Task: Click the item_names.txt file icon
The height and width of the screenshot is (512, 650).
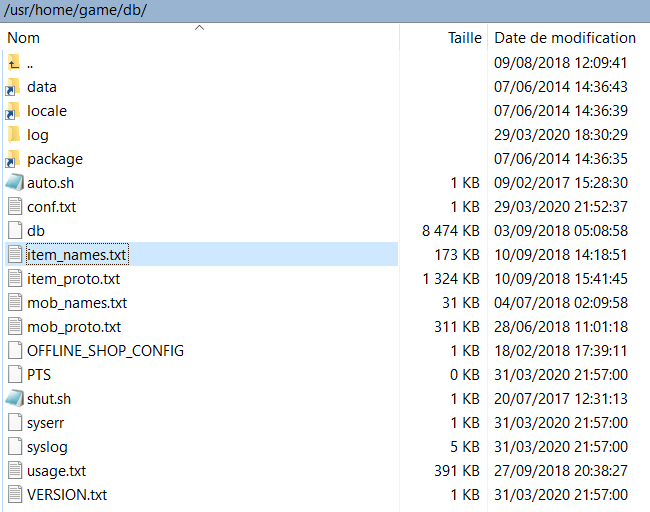Action: tap(15, 255)
